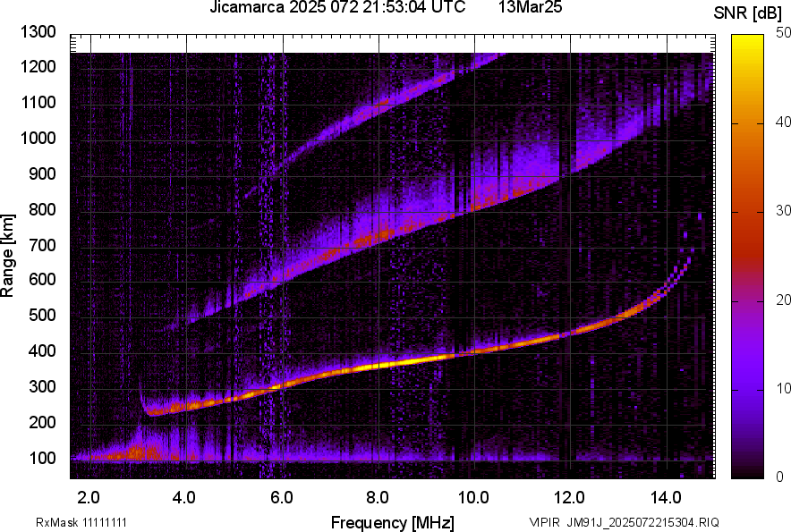
Task: Click the 100 range tick label
Action: [x=42, y=458]
